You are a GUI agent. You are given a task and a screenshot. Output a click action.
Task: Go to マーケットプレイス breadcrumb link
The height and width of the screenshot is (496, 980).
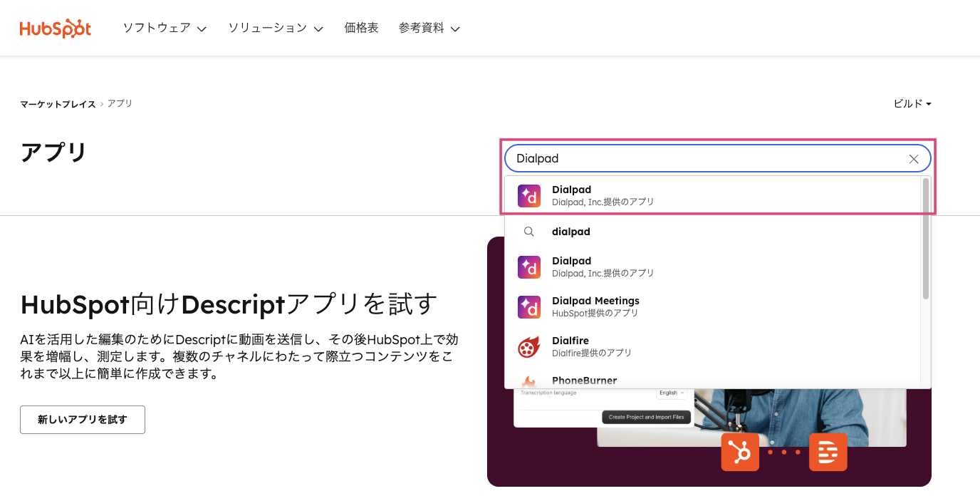tap(58, 104)
